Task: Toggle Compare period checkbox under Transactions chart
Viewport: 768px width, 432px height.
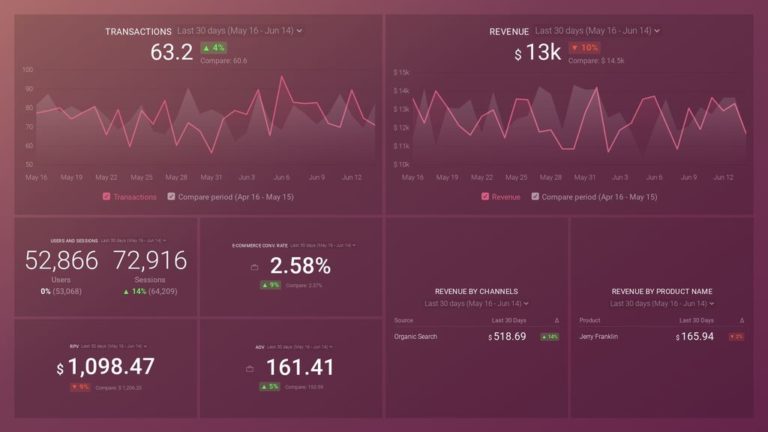Action: (x=171, y=197)
